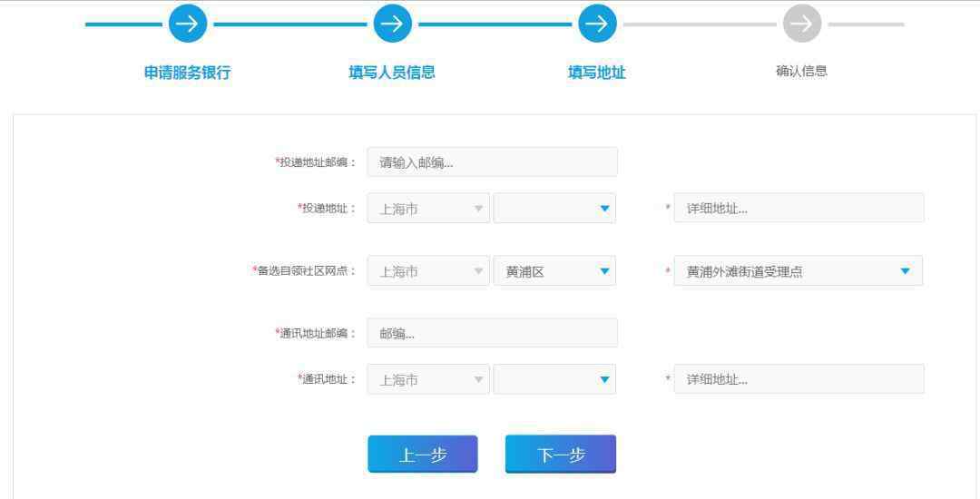Click the 备选自领社区网点 label
Viewport: 980px width, 499px height.
tap(304, 270)
